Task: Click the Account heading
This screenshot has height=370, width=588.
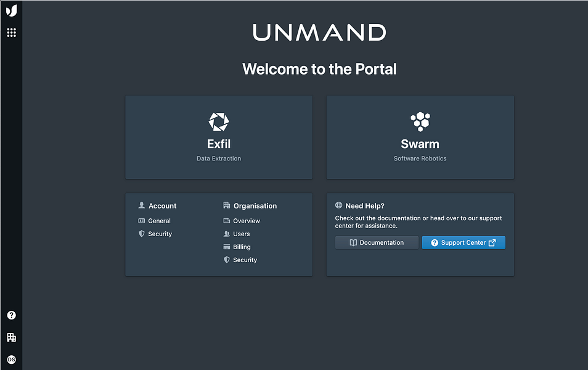Action: click(x=162, y=205)
